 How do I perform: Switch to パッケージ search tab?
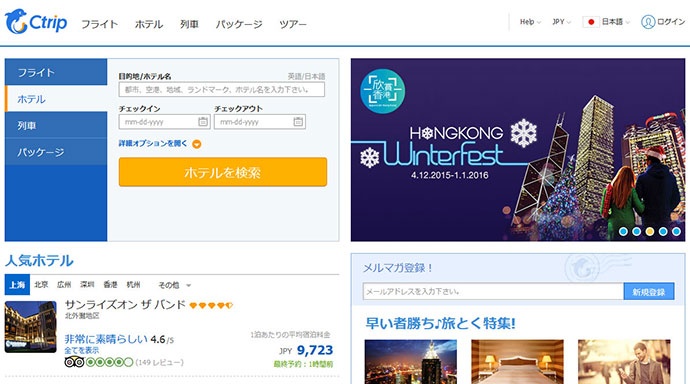tap(56, 152)
